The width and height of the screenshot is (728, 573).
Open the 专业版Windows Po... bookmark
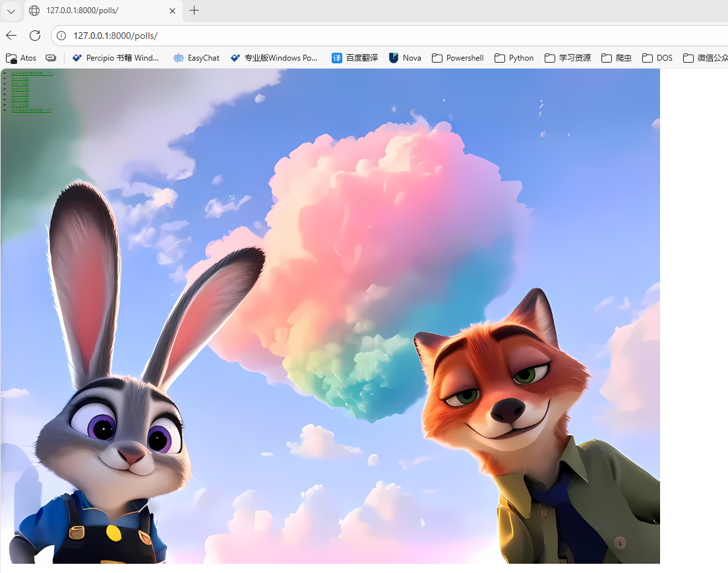274,58
